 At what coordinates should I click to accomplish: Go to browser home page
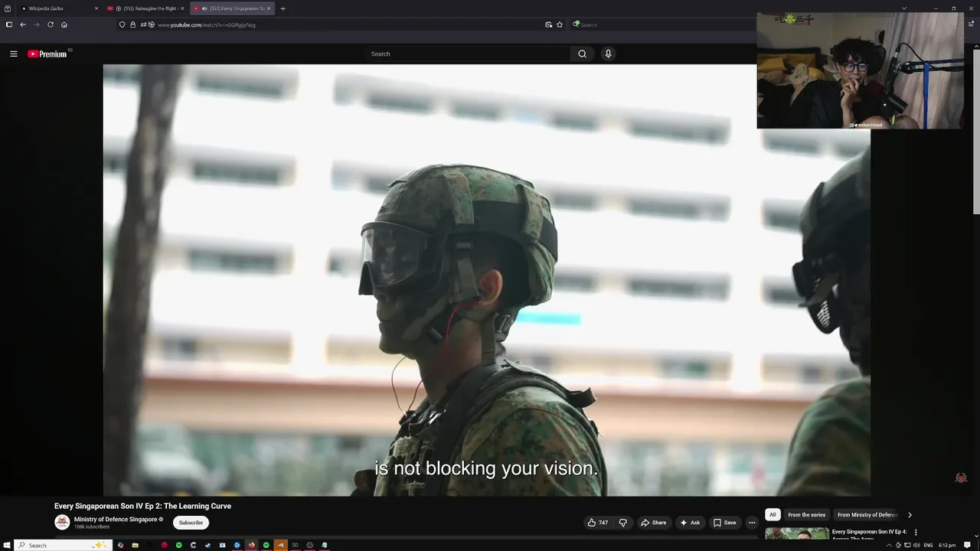pos(64,24)
